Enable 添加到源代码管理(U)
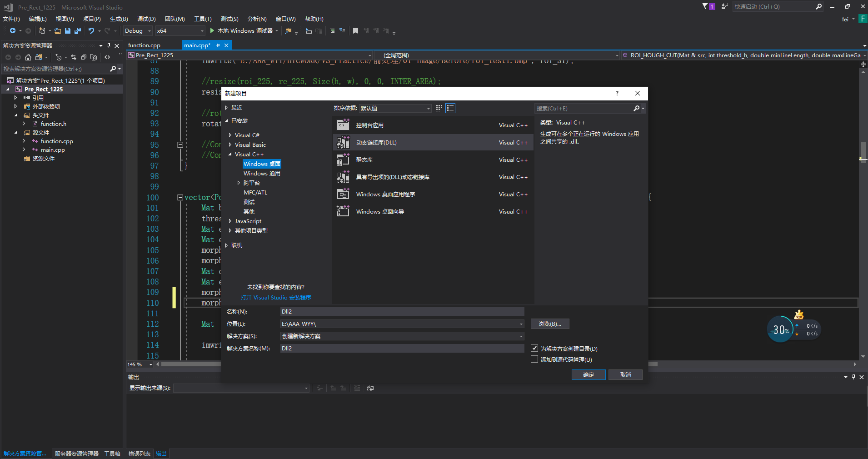The height and width of the screenshot is (459, 868). point(534,359)
